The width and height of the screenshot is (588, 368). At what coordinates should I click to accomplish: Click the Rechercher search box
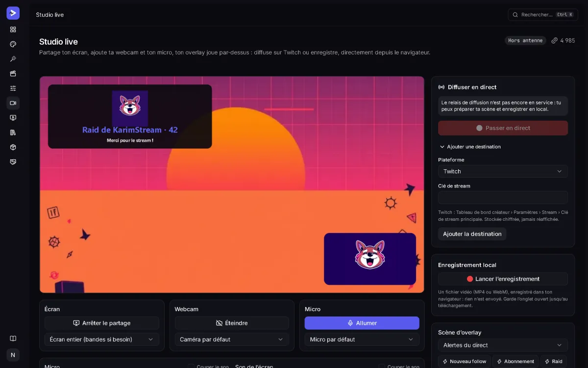tap(543, 15)
